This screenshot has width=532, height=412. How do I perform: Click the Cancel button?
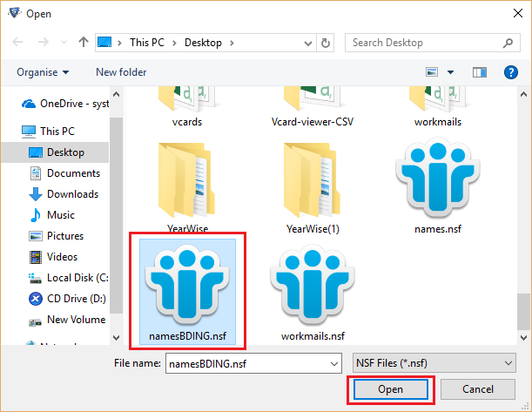click(478, 389)
